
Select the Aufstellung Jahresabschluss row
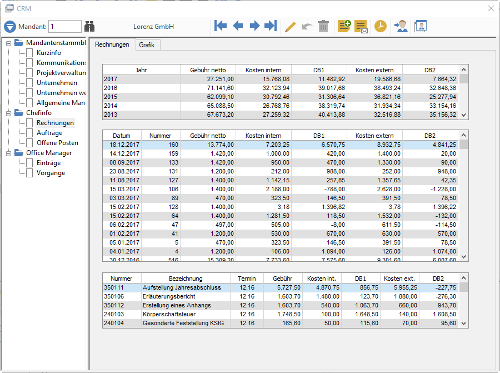[281, 287]
